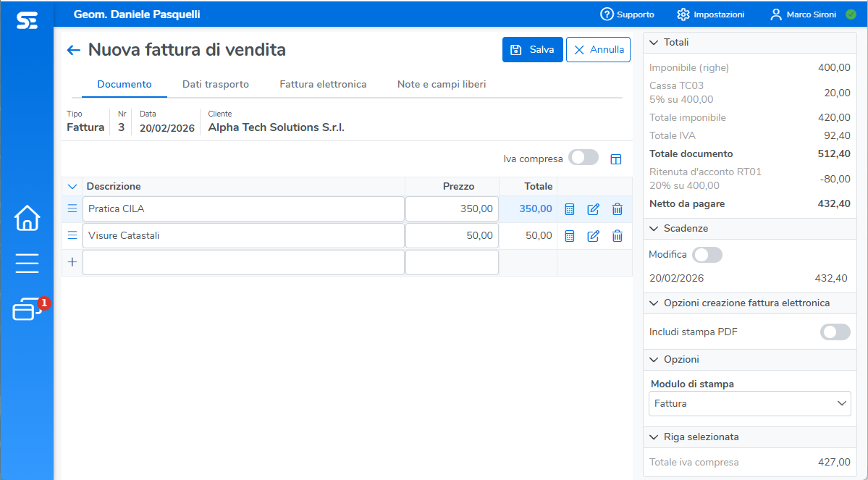
Task: Add a new row with plus icon
Action: [x=72, y=262]
